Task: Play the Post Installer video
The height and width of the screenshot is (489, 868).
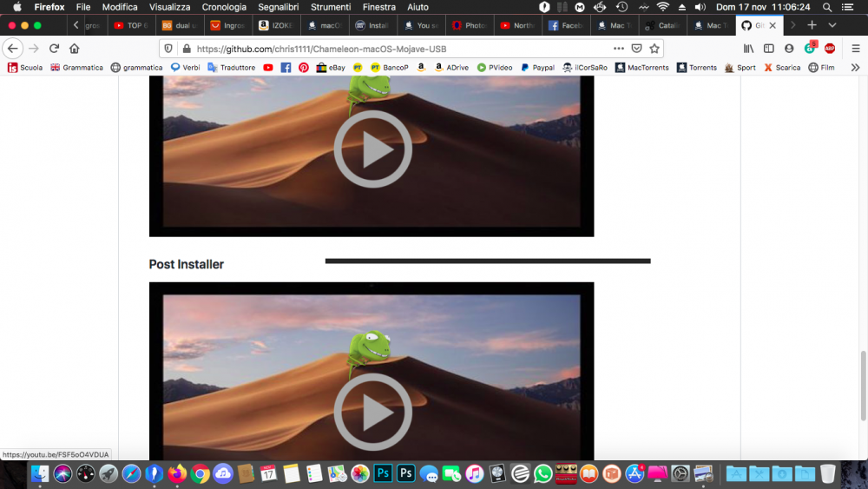Action: click(372, 412)
